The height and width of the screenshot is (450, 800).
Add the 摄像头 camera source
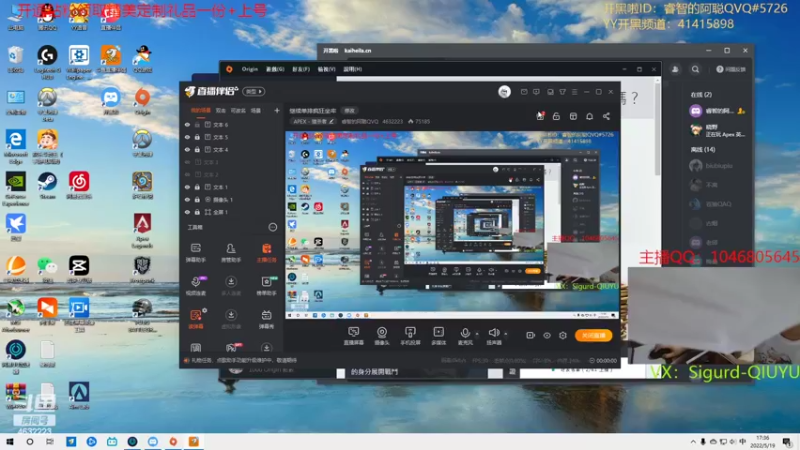pos(382,336)
